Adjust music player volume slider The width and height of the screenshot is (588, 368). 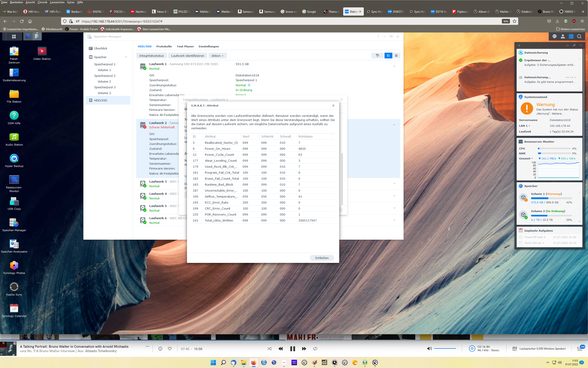(445, 349)
